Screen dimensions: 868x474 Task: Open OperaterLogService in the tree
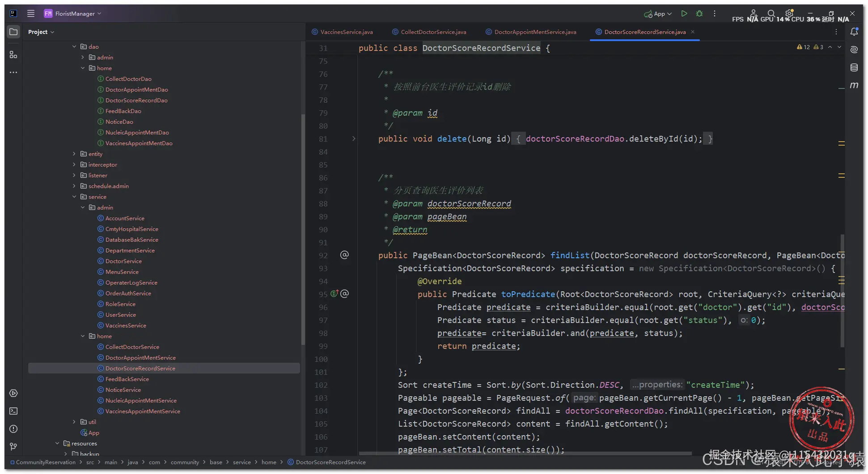(x=131, y=282)
